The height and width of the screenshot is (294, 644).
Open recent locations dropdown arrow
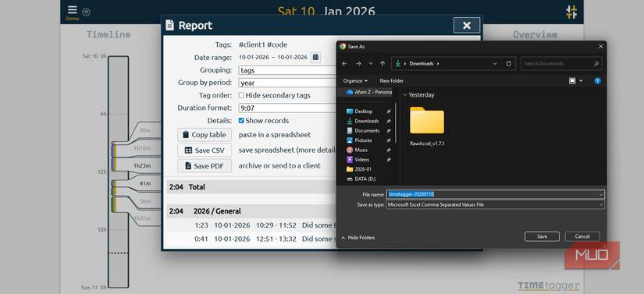pos(371,63)
